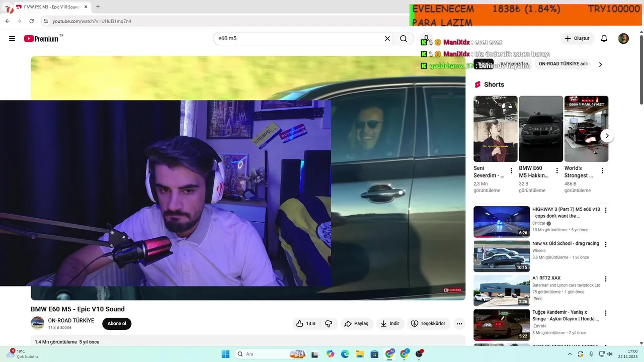Open options for A1 RF72 XAX video

coord(606,279)
